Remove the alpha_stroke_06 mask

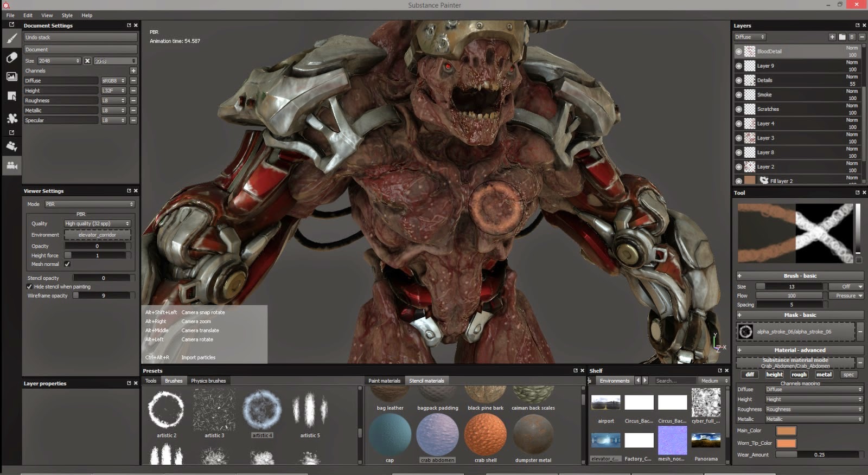tap(860, 331)
